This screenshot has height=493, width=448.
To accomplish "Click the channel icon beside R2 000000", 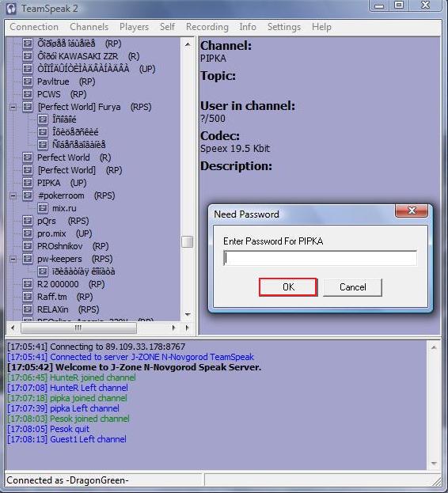I will pyautogui.click(x=28, y=284).
